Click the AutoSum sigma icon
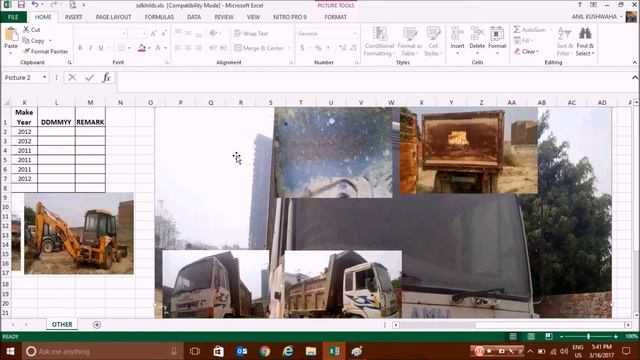640x360 pixels. (517, 29)
